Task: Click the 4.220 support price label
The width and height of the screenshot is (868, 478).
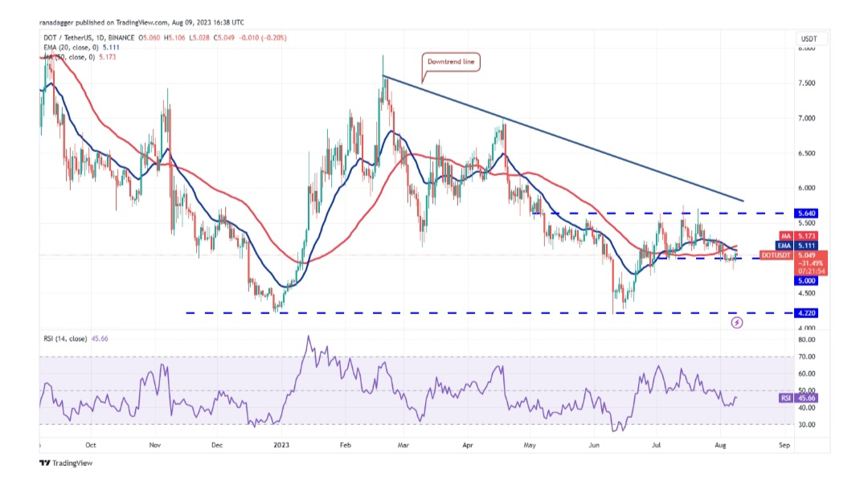Action: pos(807,313)
